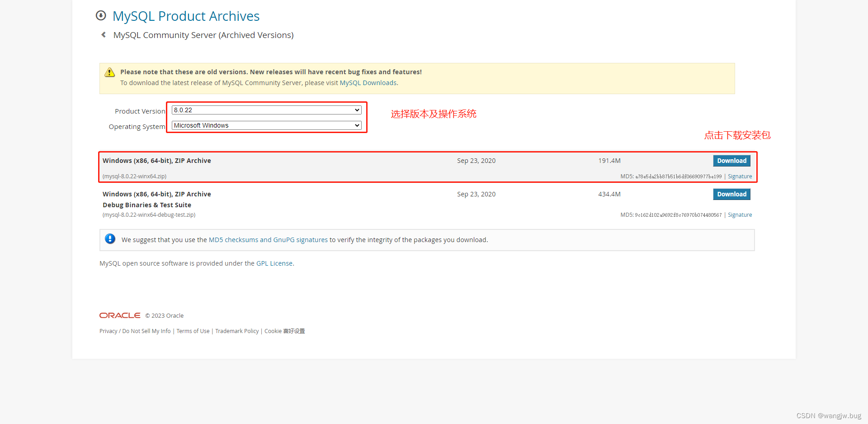Download the 434.4M Debug Binaries archive
This screenshot has width=868, height=424.
[x=731, y=194]
